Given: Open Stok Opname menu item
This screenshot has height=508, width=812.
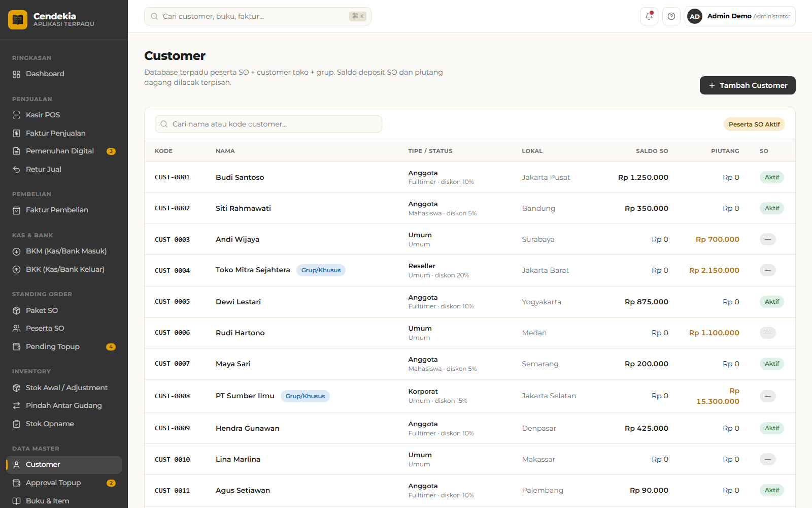Looking at the screenshot, I should tap(64, 424).
